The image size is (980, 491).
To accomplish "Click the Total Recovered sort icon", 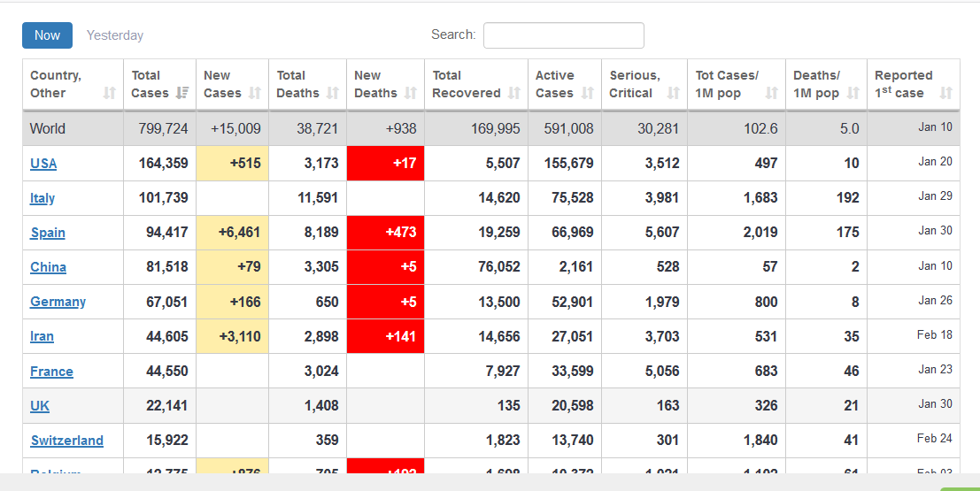I will point(514,93).
